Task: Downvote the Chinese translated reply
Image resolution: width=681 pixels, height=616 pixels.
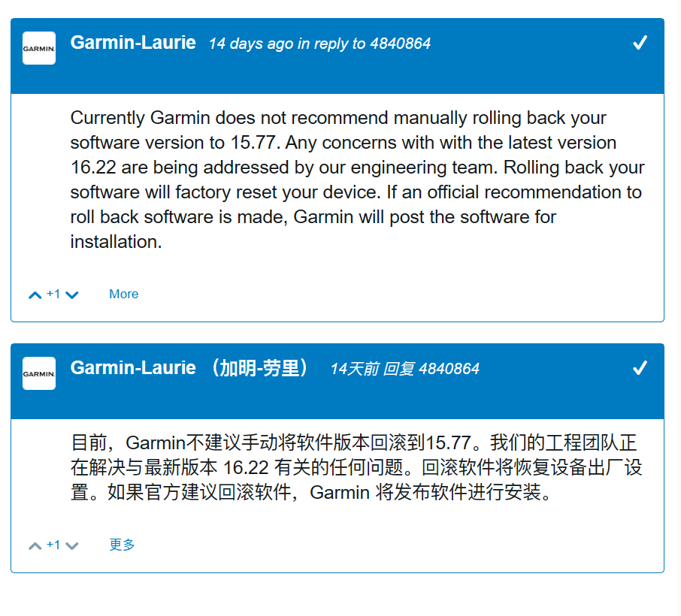Action: (x=72, y=546)
